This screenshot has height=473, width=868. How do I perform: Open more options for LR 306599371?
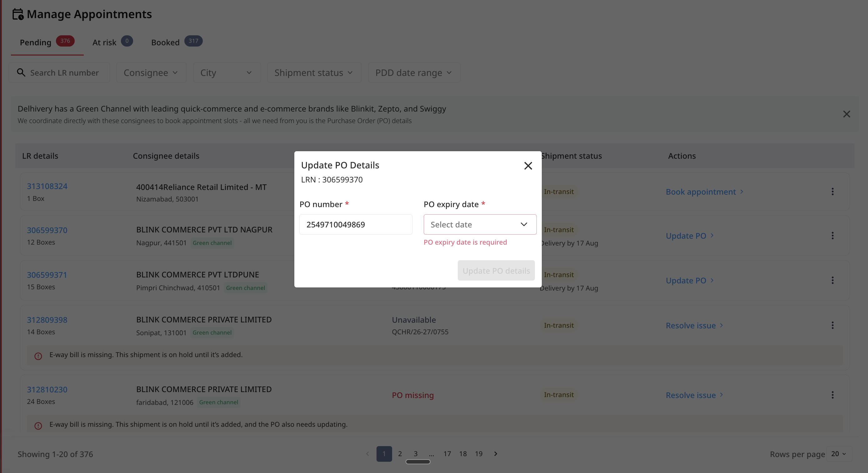pyautogui.click(x=832, y=280)
